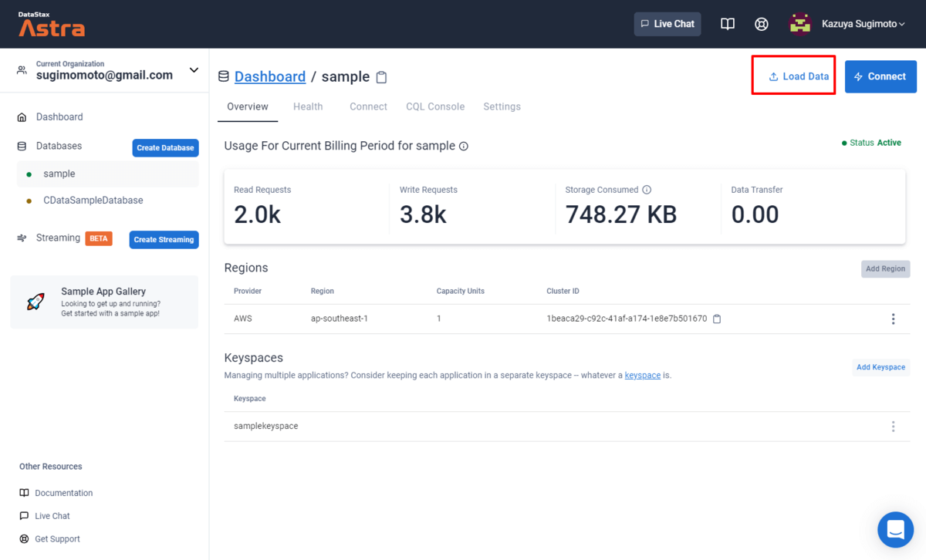This screenshot has width=926, height=560.
Task: Expand the Current Organization dropdown chevron
Action: (x=194, y=70)
